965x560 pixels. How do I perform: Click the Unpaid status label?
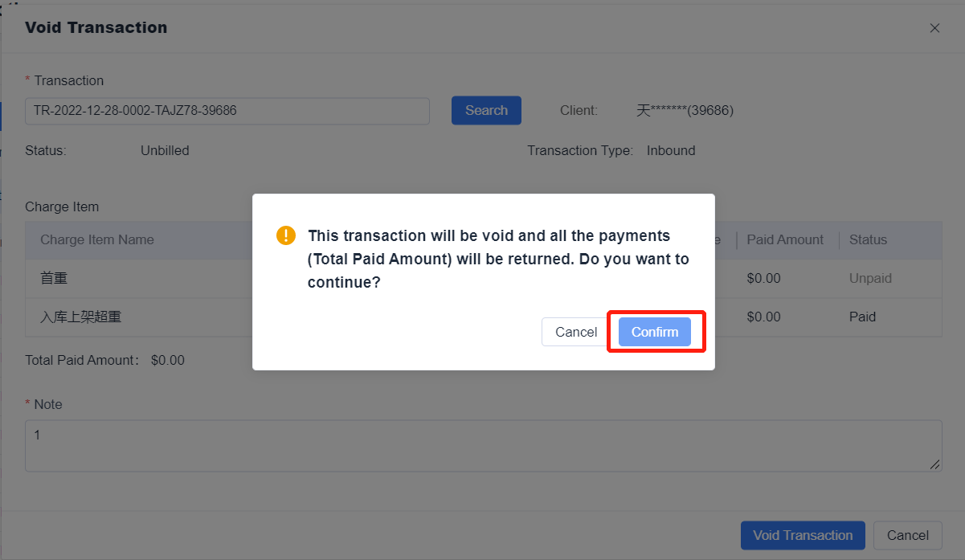(x=870, y=278)
